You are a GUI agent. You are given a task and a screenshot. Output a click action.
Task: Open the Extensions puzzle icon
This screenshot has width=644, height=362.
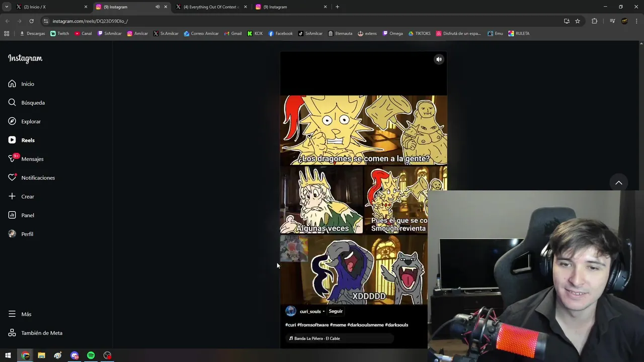594,21
